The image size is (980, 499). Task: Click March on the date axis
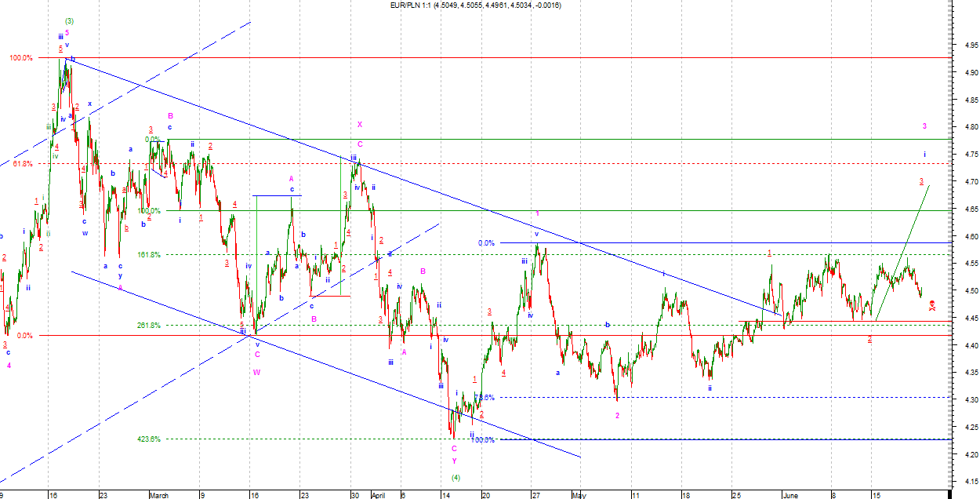pos(159,495)
